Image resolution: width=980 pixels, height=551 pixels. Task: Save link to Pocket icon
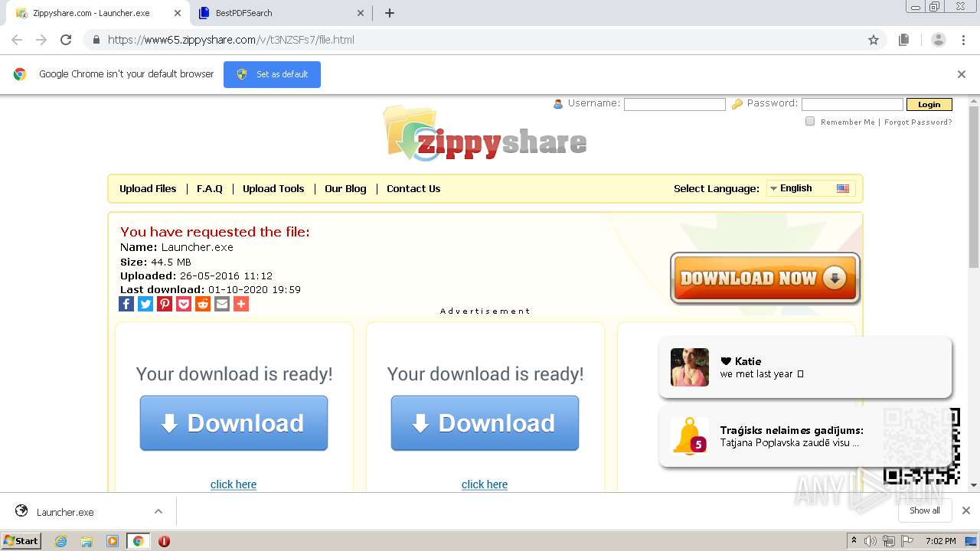[184, 304]
